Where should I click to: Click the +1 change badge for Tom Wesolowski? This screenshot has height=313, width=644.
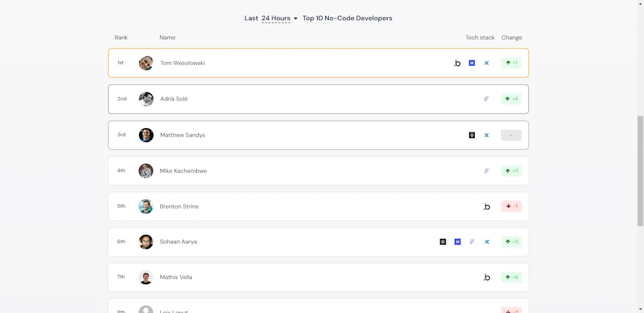(511, 63)
